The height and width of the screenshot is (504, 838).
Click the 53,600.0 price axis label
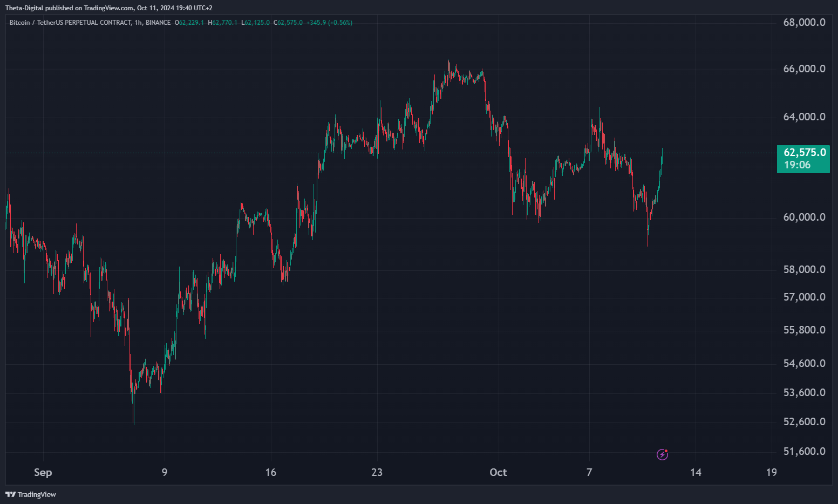(x=804, y=393)
